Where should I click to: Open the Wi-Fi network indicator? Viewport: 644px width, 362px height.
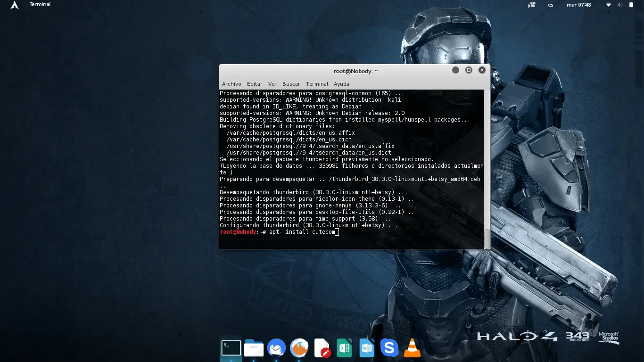click(608, 5)
